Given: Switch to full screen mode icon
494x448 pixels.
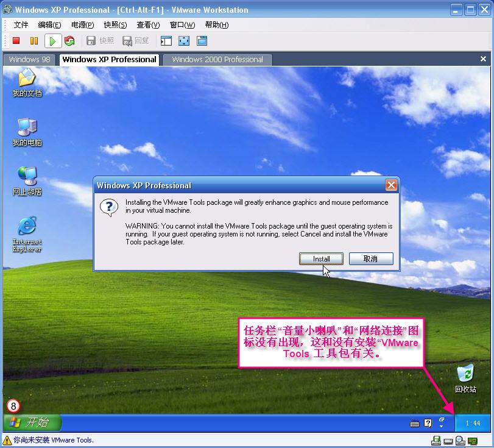Looking at the screenshot, I should (x=184, y=41).
